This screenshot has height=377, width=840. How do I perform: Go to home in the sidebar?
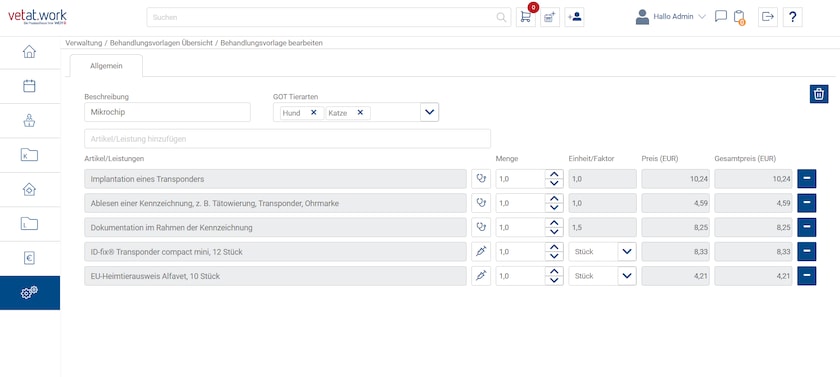(29, 52)
